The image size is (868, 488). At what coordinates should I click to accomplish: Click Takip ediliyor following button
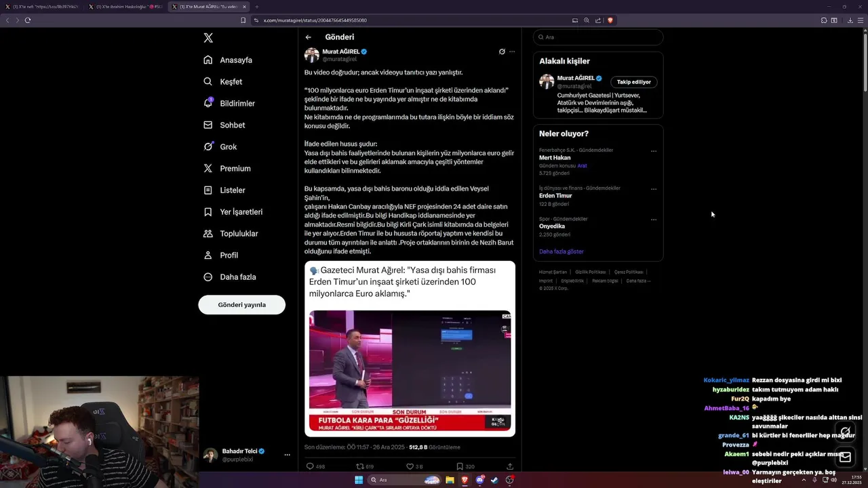634,82
